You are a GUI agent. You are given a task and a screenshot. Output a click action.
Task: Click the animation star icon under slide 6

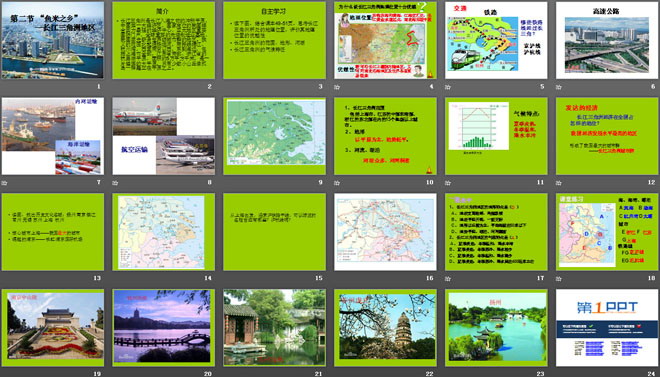pos(559,87)
